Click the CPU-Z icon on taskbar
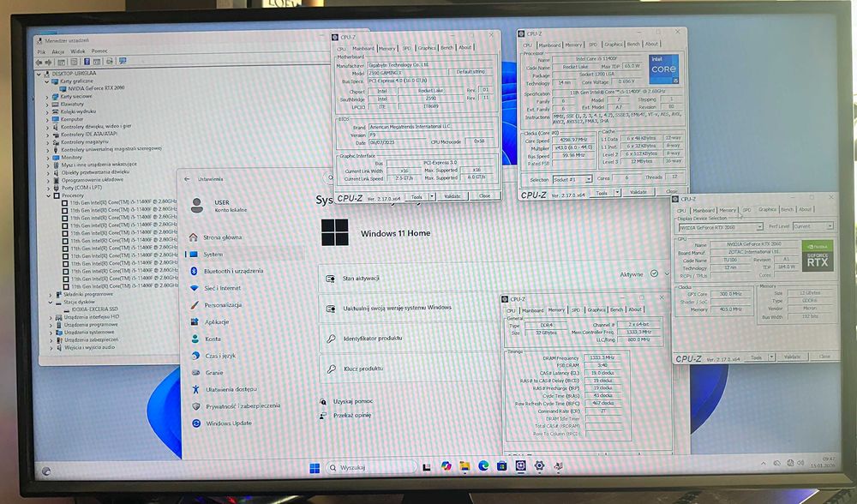 (520, 465)
